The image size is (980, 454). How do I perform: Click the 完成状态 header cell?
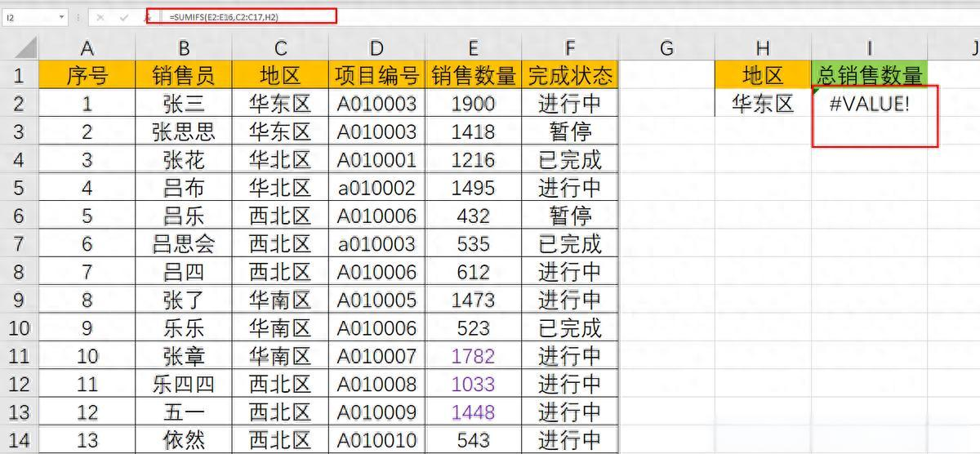click(x=570, y=76)
